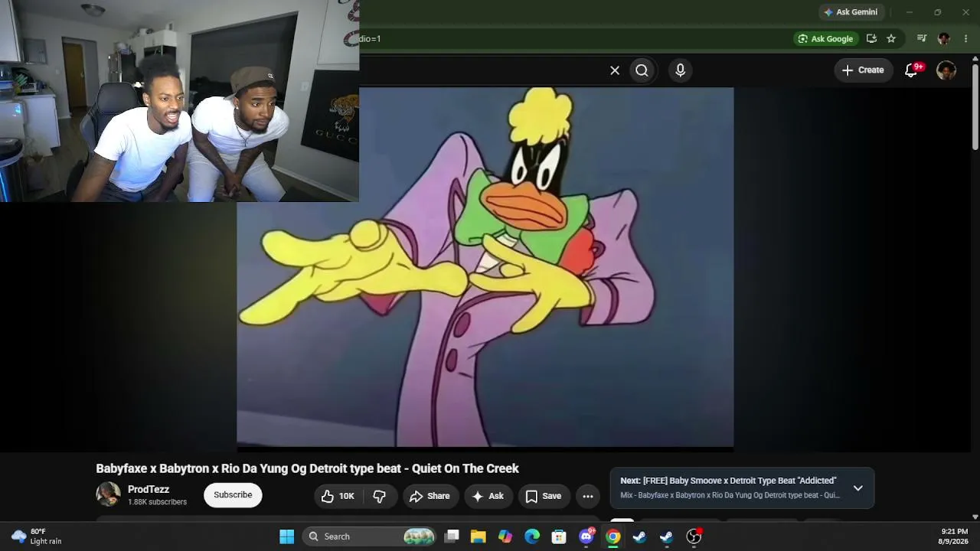
Task: Save the video to a playlist
Action: 544,496
